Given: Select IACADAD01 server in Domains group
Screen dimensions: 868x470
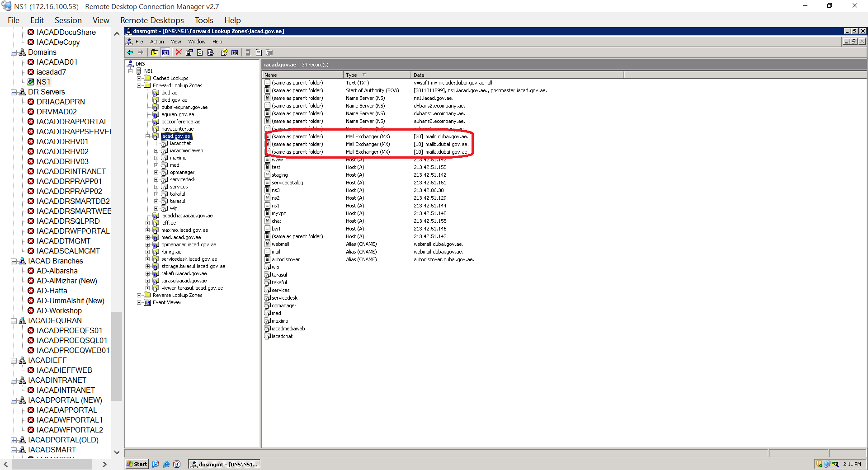Looking at the screenshot, I should click(57, 62).
